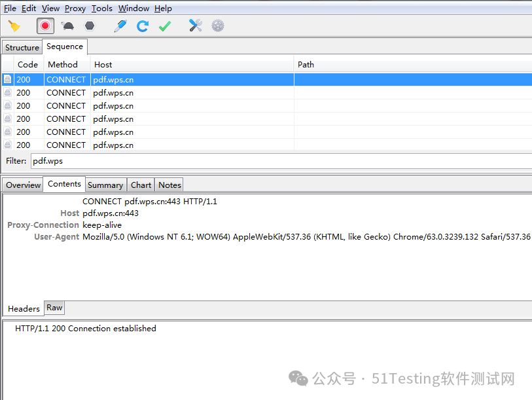The image size is (532, 400).
Task: Open the Proxy menu
Action: [x=75, y=8]
